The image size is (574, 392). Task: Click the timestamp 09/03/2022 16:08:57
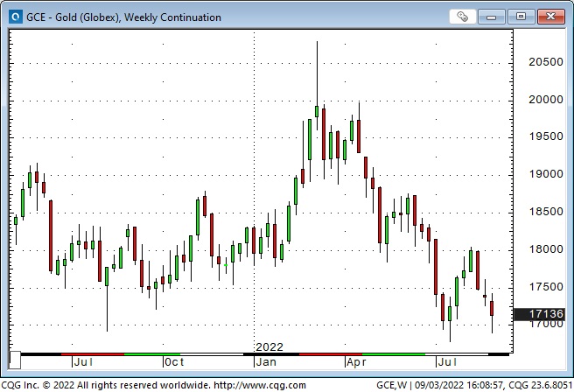click(x=458, y=385)
